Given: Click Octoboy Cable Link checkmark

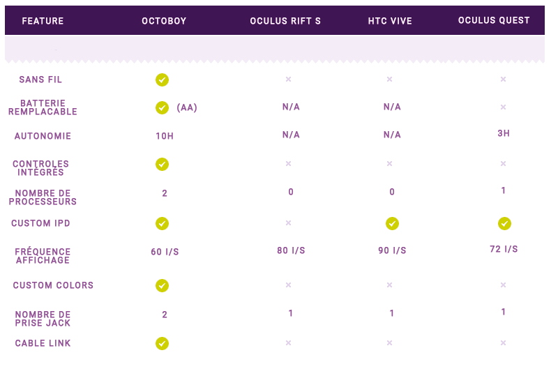Looking at the screenshot, I should 162,343.
